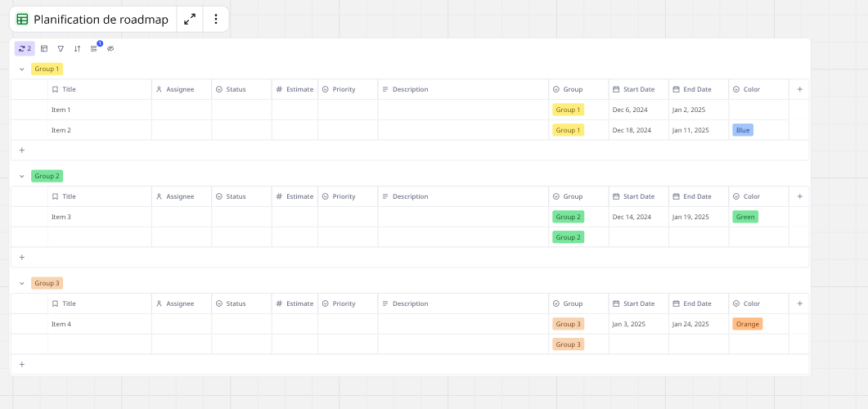Click the empty Color cell for Item 1
This screenshot has width=868, height=409.
coord(758,110)
